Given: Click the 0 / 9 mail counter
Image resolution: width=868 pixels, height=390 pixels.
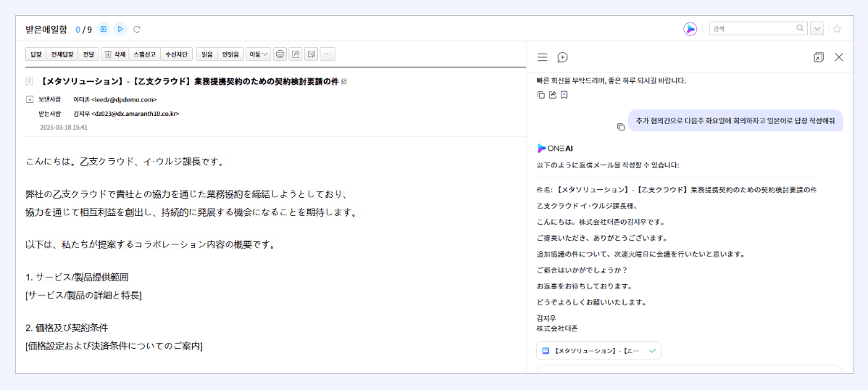Looking at the screenshot, I should [x=83, y=29].
